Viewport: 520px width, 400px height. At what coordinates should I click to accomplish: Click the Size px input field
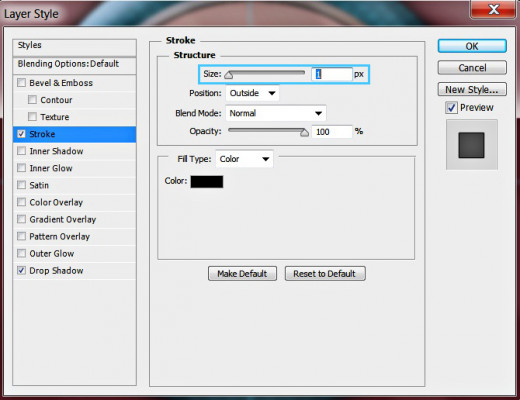332,74
